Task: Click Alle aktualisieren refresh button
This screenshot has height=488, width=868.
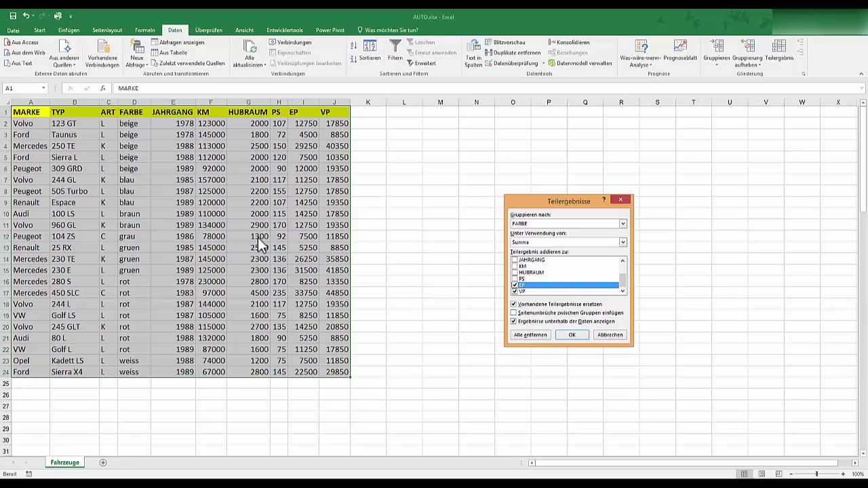Action: click(249, 54)
